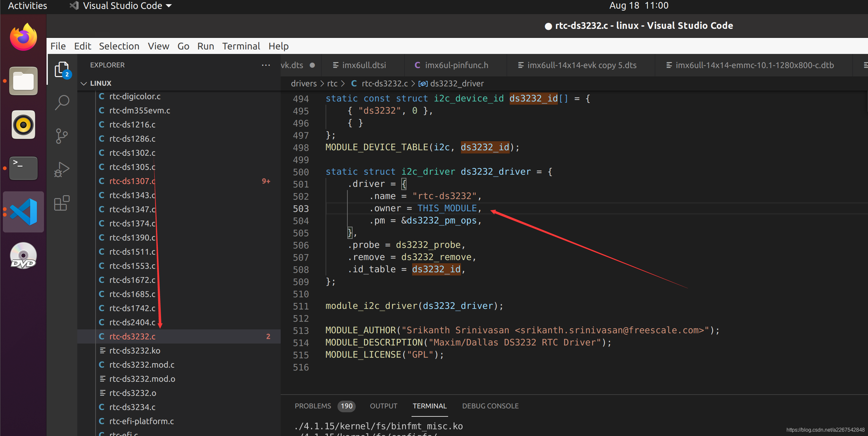Open rtc-ds1307.c in explorer list
The image size is (868, 436).
(132, 181)
